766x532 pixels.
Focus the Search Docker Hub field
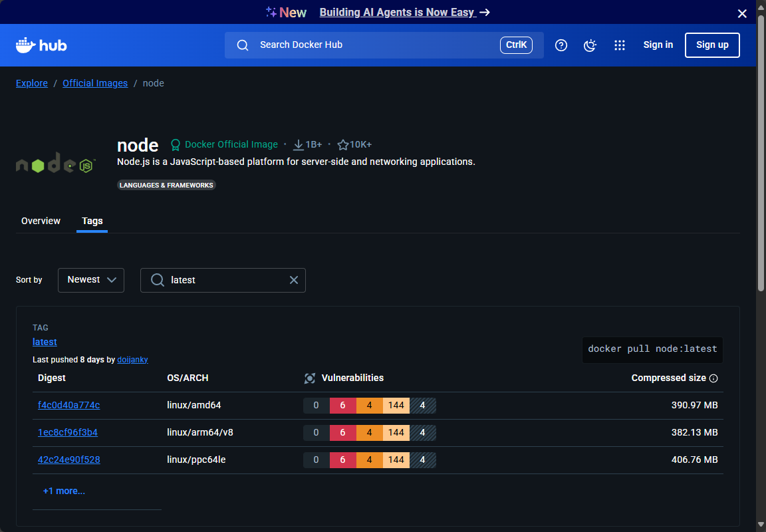point(384,45)
